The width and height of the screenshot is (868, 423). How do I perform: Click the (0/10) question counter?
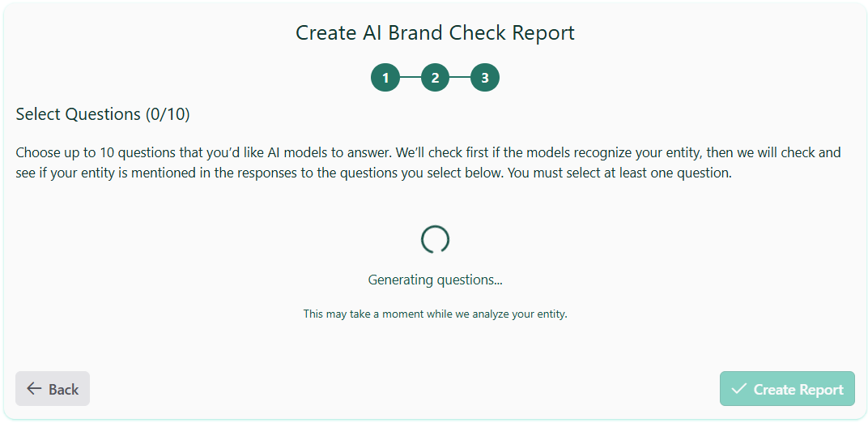pos(168,114)
